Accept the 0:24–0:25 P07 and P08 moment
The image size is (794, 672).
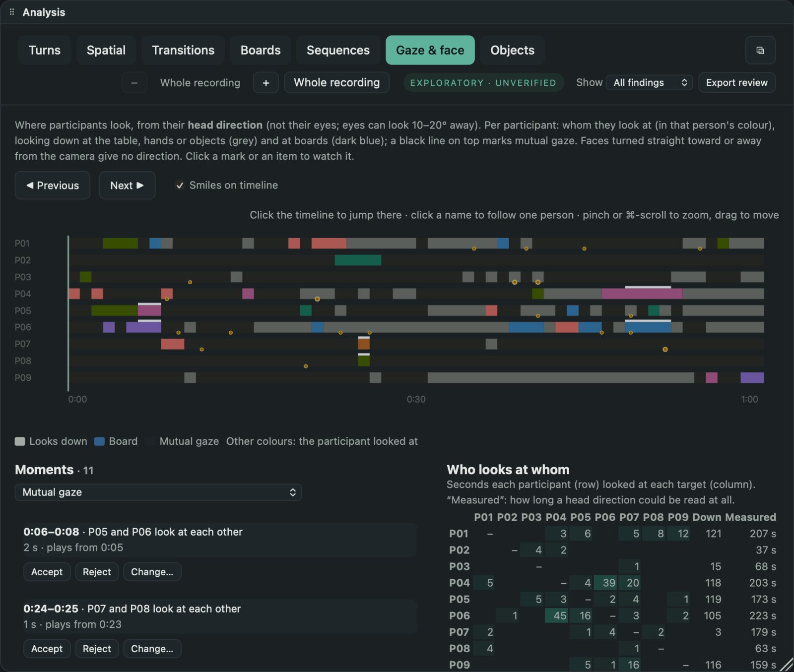tap(47, 649)
